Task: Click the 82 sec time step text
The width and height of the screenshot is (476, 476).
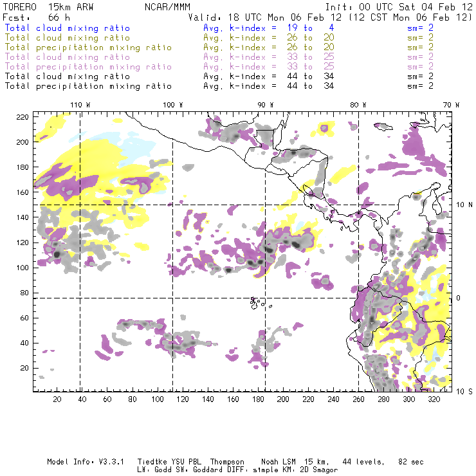Action: pos(411,462)
